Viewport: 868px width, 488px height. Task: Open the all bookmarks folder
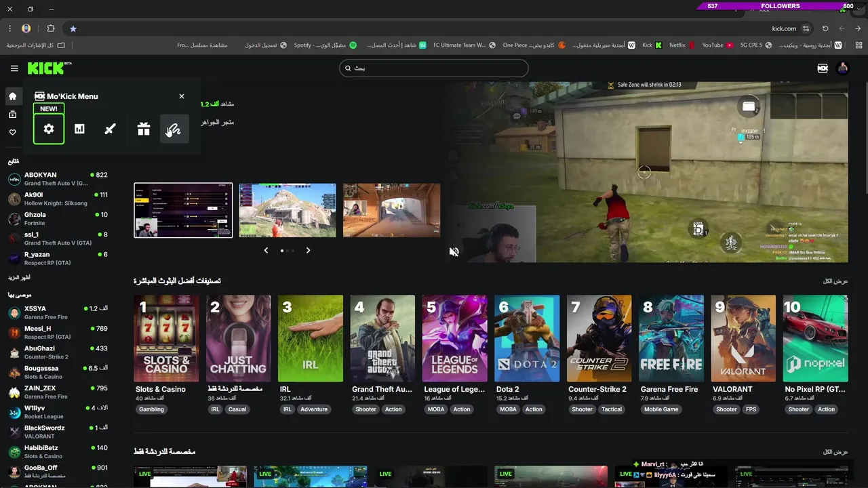pyautogui.click(x=36, y=45)
